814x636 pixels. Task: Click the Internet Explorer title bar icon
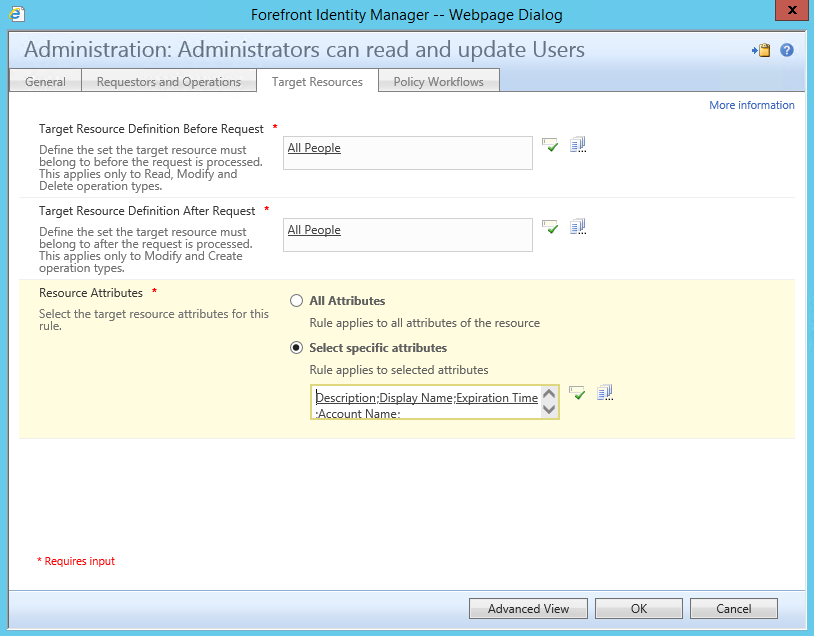(x=17, y=14)
